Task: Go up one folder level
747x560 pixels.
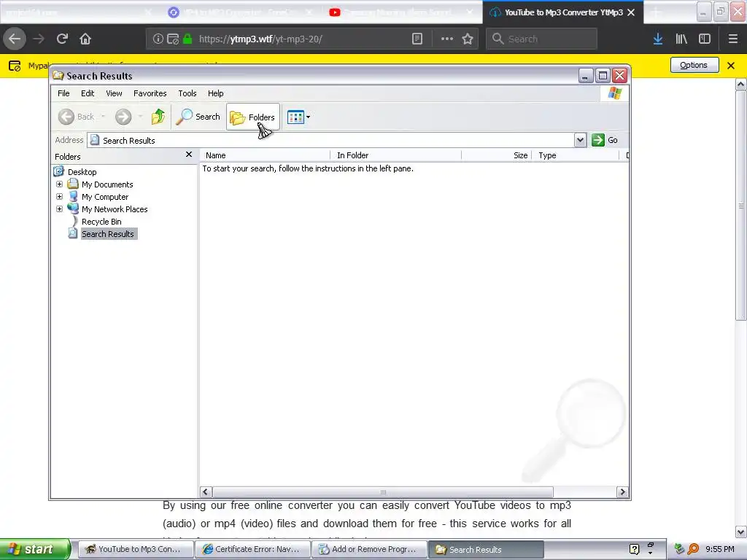Action: click(x=158, y=117)
